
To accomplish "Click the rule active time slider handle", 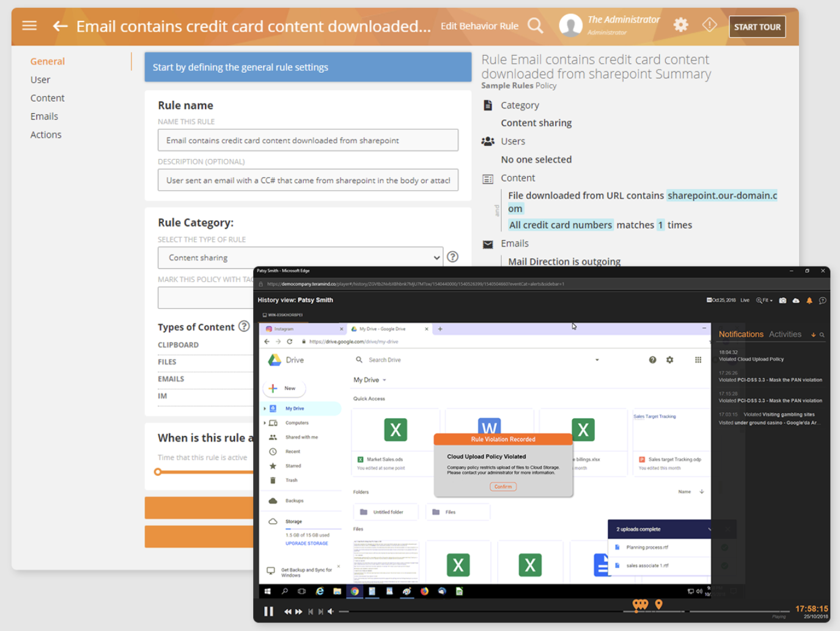I will tap(158, 472).
